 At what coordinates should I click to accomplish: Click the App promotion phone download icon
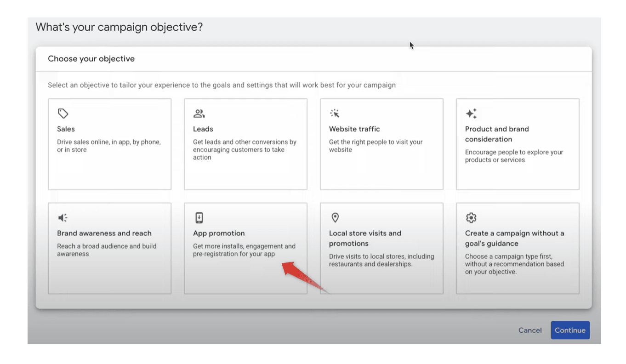(199, 218)
